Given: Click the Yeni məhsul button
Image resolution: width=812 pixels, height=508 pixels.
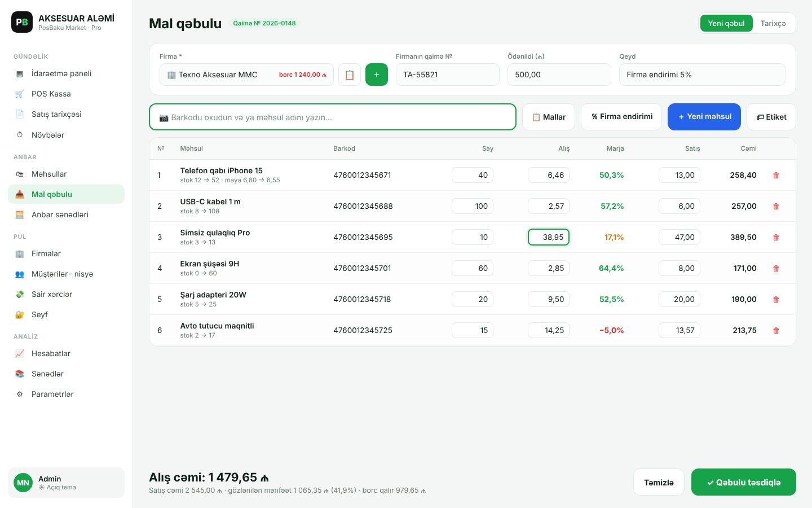Looking at the screenshot, I should (704, 117).
